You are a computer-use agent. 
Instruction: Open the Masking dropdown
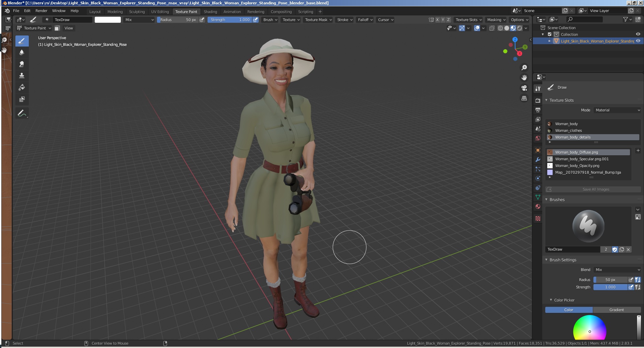pyautogui.click(x=496, y=20)
